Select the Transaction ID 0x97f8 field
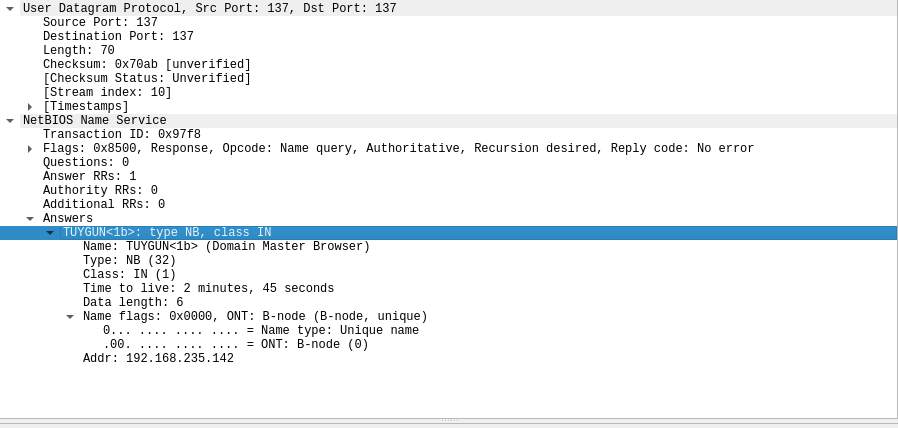 click(122, 134)
